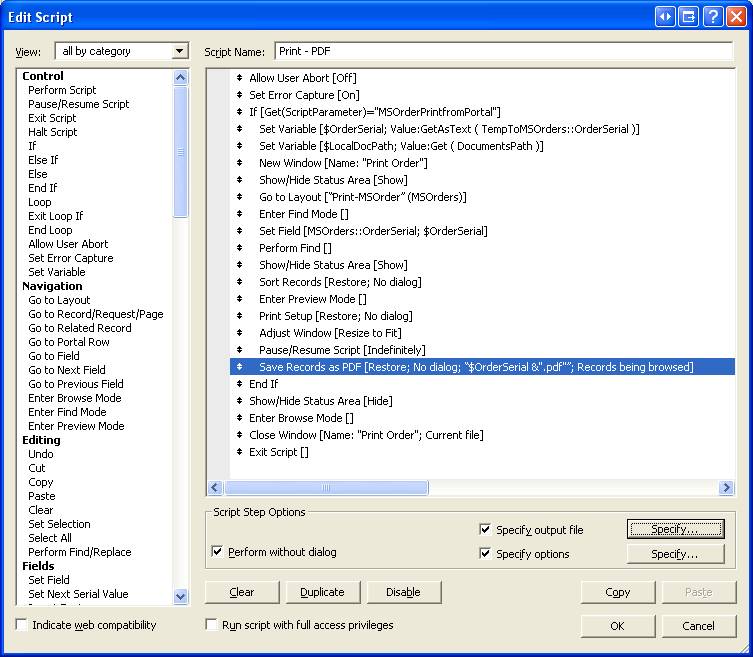This screenshot has width=753, height=657.
Task: Click the move handle beside the Exit Script step
Action: [239, 452]
